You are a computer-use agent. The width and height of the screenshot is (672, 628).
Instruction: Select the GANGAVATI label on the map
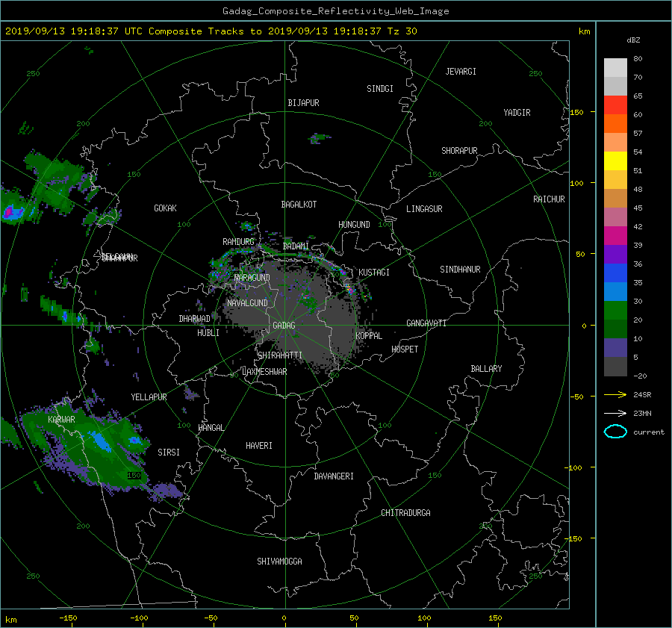426,323
